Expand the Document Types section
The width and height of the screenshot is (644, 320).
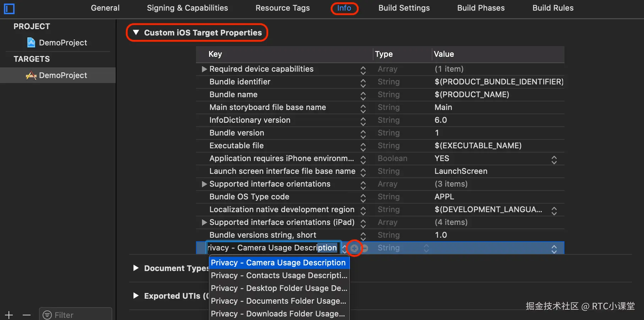[x=136, y=268]
